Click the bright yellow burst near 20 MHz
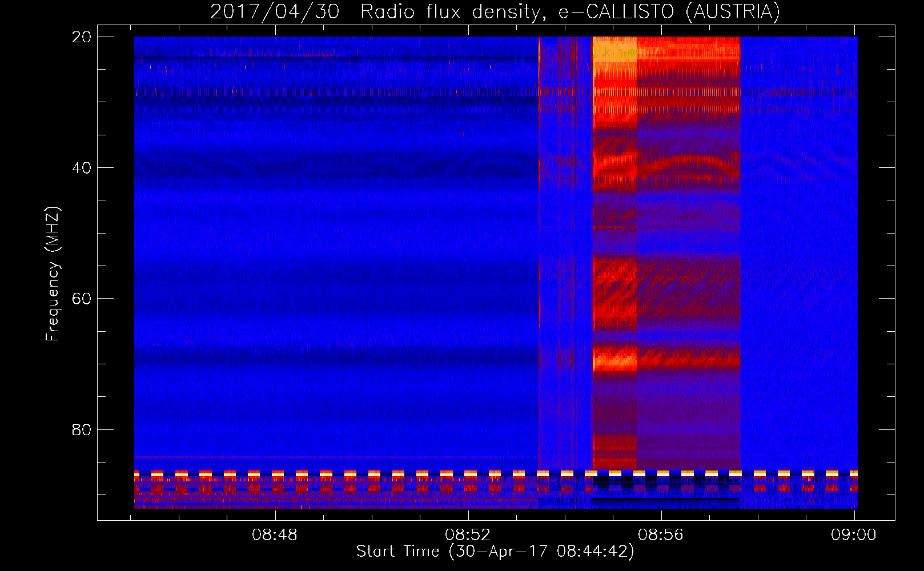Image resolution: width=924 pixels, height=571 pixels. (614, 50)
